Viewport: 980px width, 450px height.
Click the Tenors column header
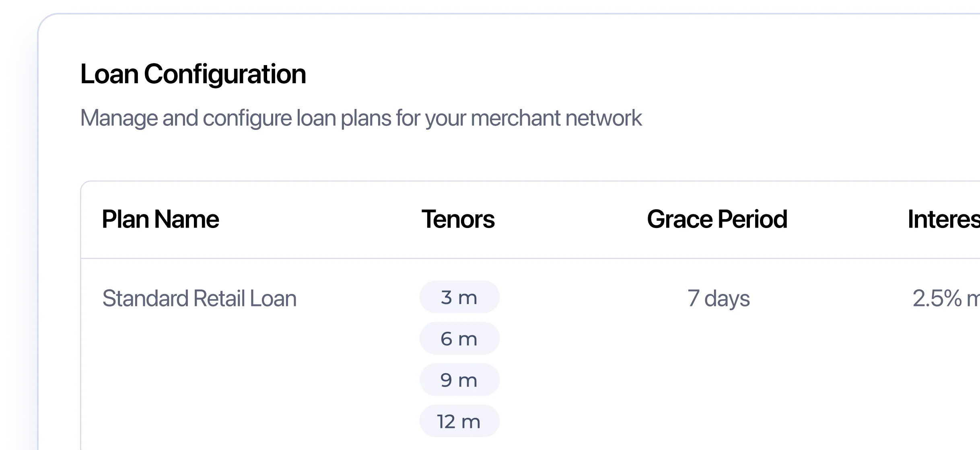(x=458, y=220)
